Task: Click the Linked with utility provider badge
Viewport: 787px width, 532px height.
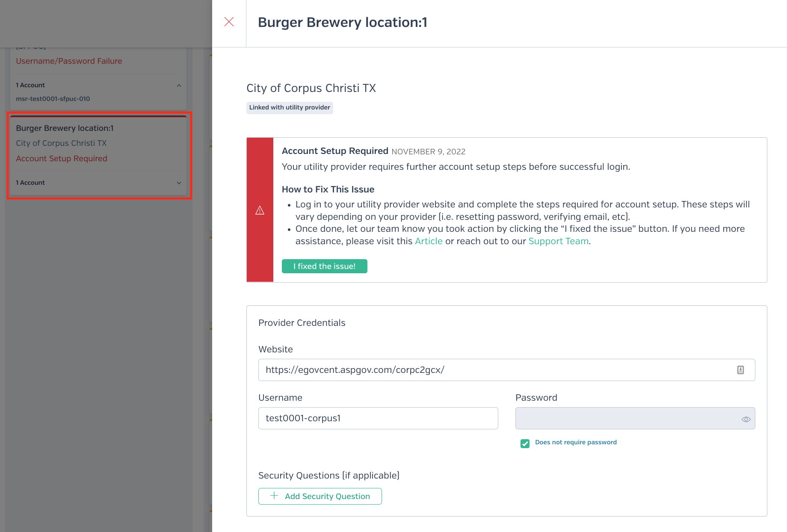Action: 290,107
